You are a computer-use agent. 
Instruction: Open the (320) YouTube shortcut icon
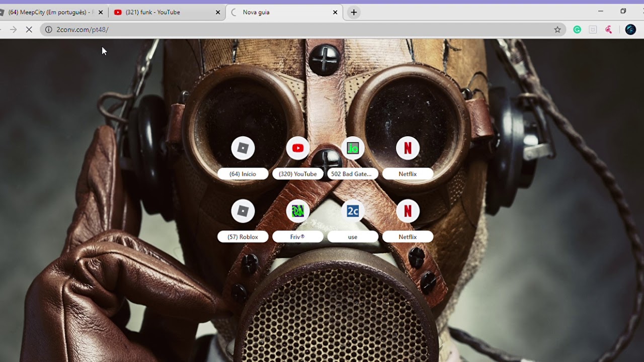pos(298,148)
